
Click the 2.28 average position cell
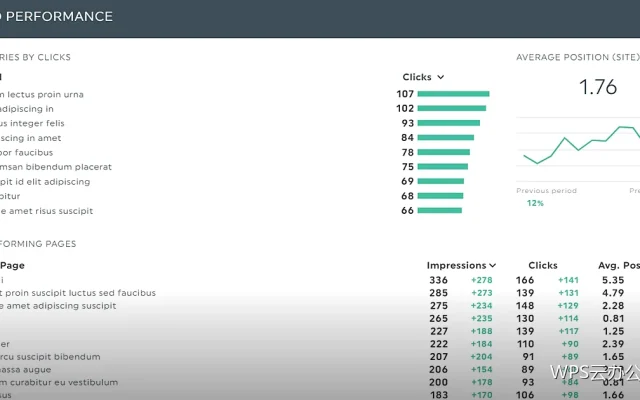tap(613, 306)
